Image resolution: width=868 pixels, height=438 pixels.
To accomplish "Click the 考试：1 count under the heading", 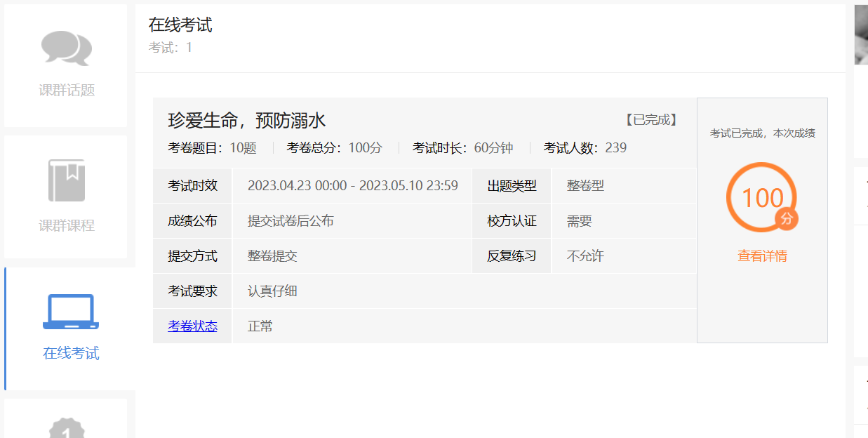I will tap(170, 48).
